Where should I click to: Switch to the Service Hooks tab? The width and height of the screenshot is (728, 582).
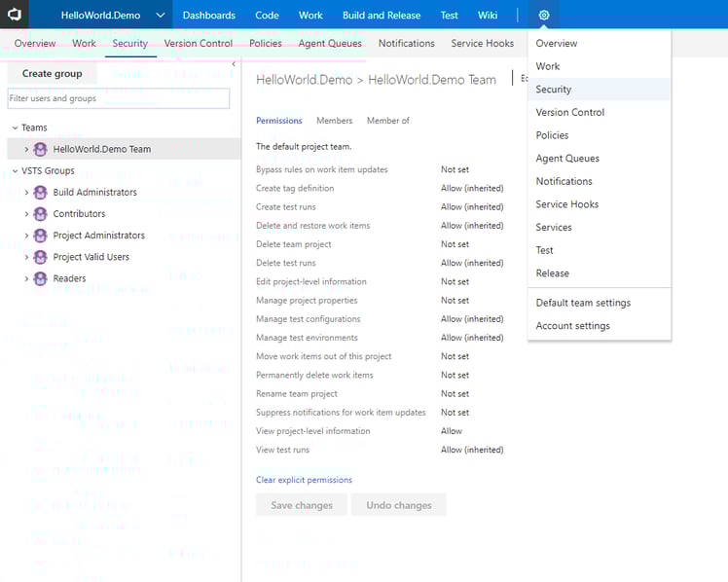483,43
